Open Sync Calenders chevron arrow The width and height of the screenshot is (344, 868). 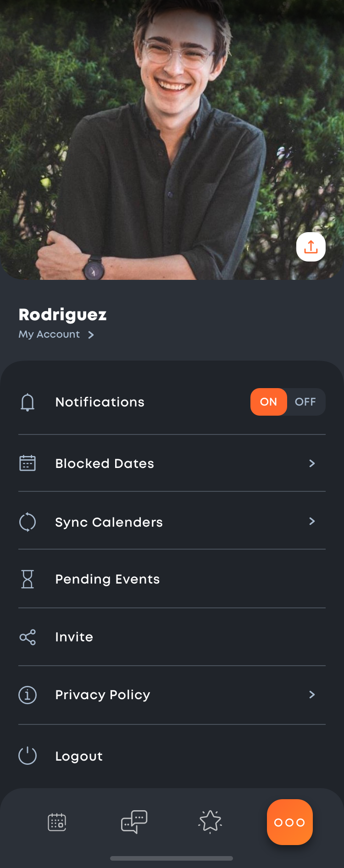[x=312, y=521]
